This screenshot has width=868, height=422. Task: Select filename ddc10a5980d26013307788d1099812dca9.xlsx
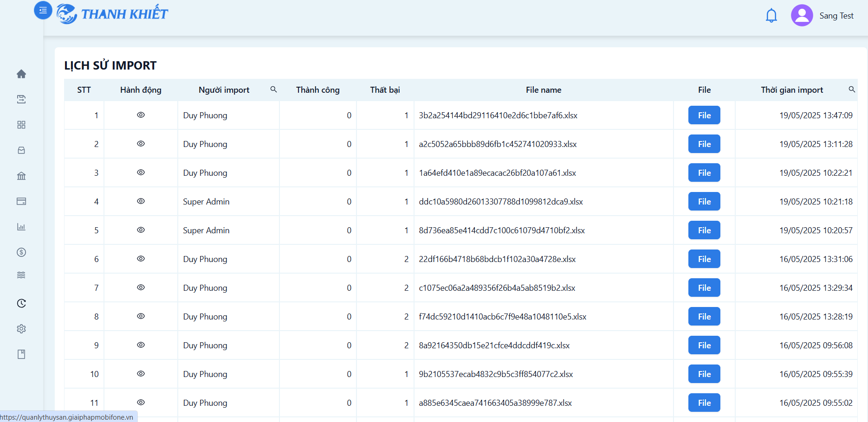click(x=501, y=202)
